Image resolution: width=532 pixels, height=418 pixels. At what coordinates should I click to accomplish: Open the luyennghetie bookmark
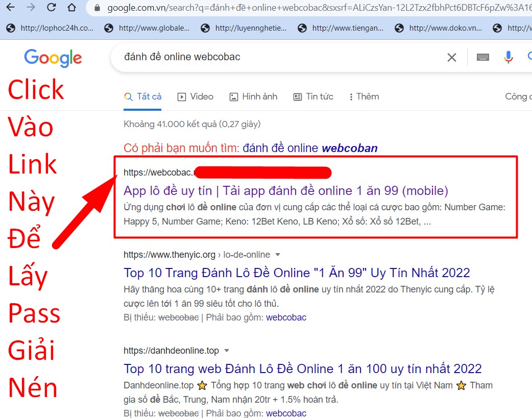point(244,28)
